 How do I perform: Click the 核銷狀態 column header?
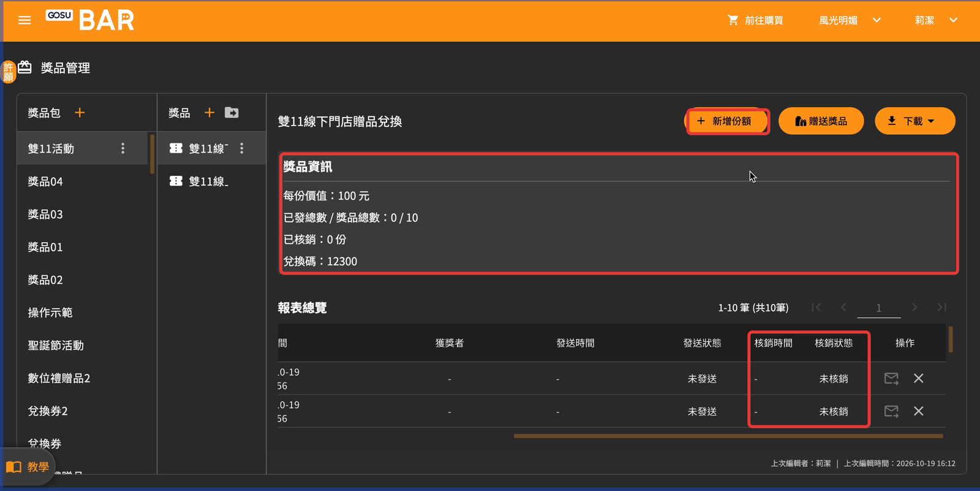coord(834,343)
